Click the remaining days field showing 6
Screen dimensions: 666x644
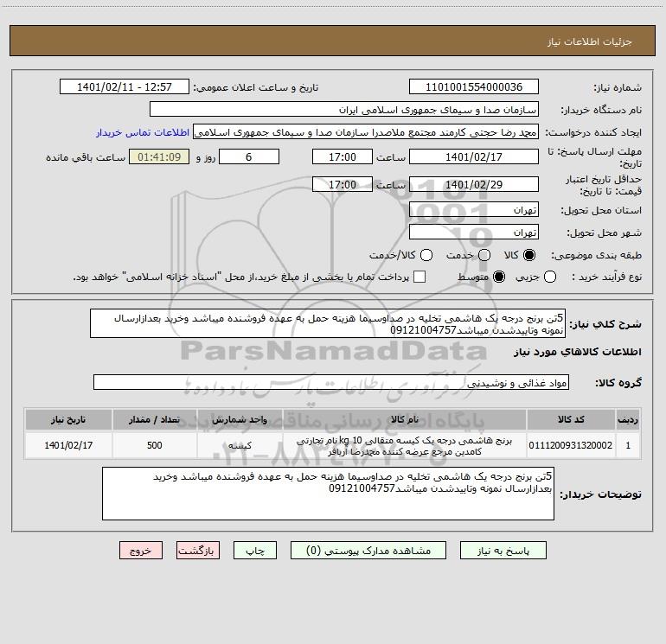click(x=249, y=156)
